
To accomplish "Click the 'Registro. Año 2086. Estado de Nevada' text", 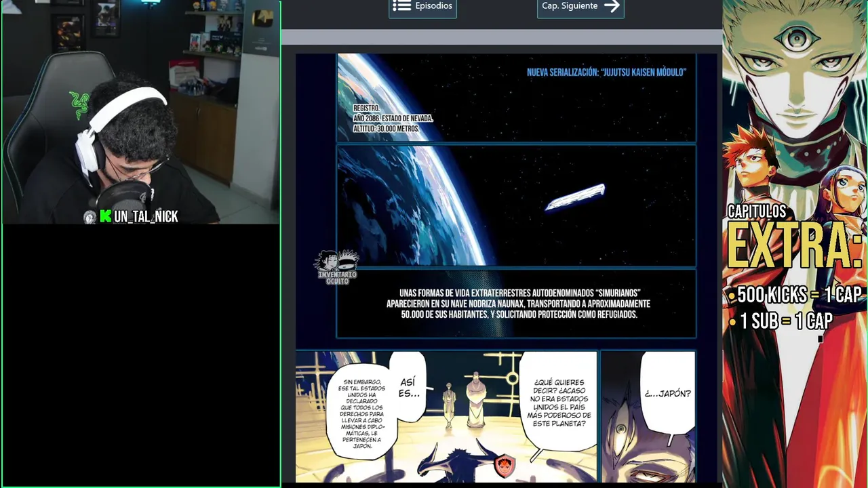I will [393, 119].
